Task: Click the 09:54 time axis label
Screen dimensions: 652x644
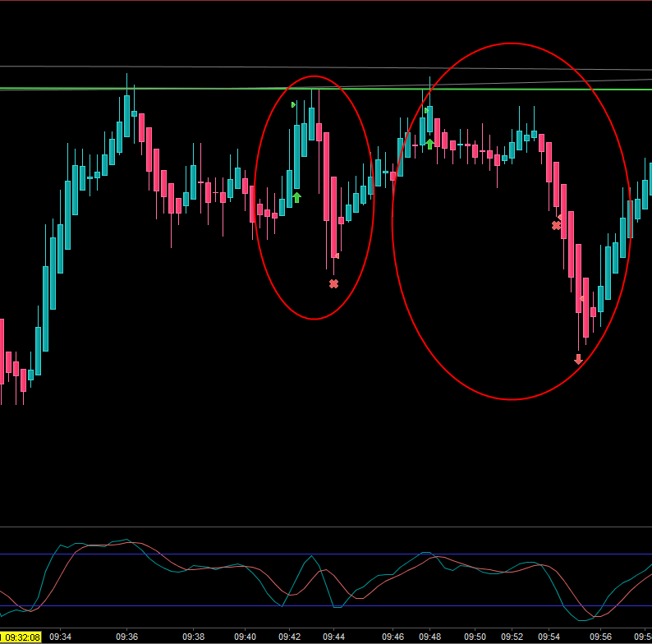Action: pyautogui.click(x=549, y=637)
